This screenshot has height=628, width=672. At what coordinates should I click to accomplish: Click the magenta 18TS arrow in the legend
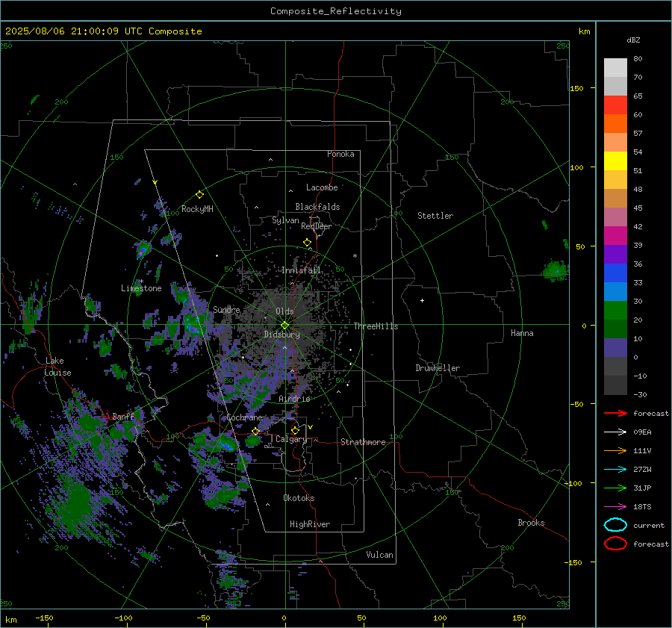click(615, 507)
